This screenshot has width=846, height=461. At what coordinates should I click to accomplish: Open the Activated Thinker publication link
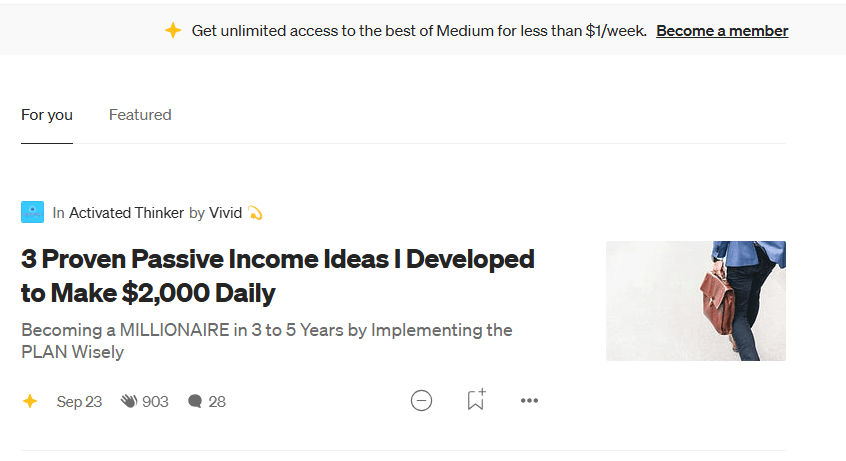click(x=126, y=213)
